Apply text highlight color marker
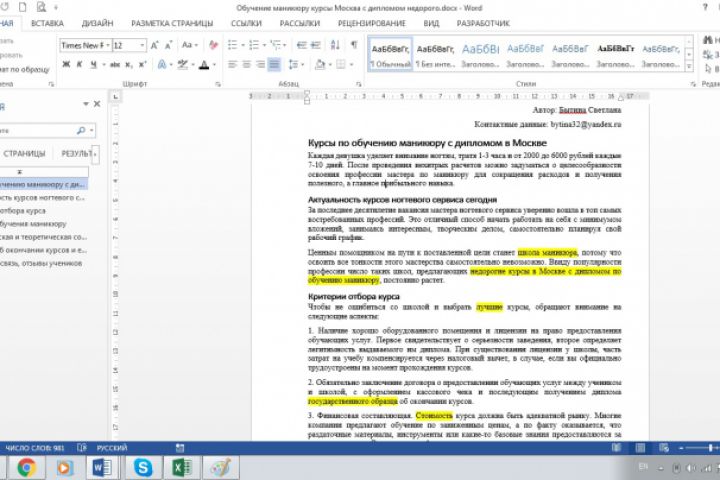 click(x=183, y=64)
